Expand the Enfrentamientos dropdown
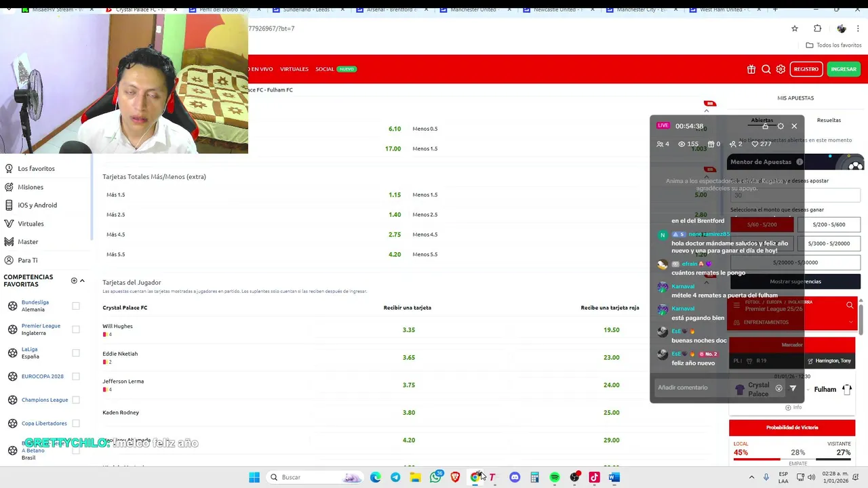868x488 pixels. click(792, 322)
